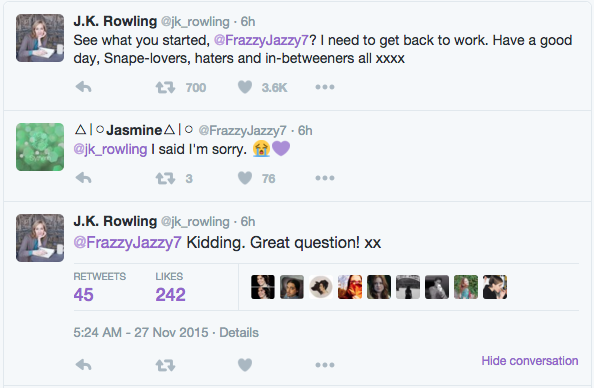
Task: Open J.K. Rowling's avatar on top tweet
Action: [40, 38]
